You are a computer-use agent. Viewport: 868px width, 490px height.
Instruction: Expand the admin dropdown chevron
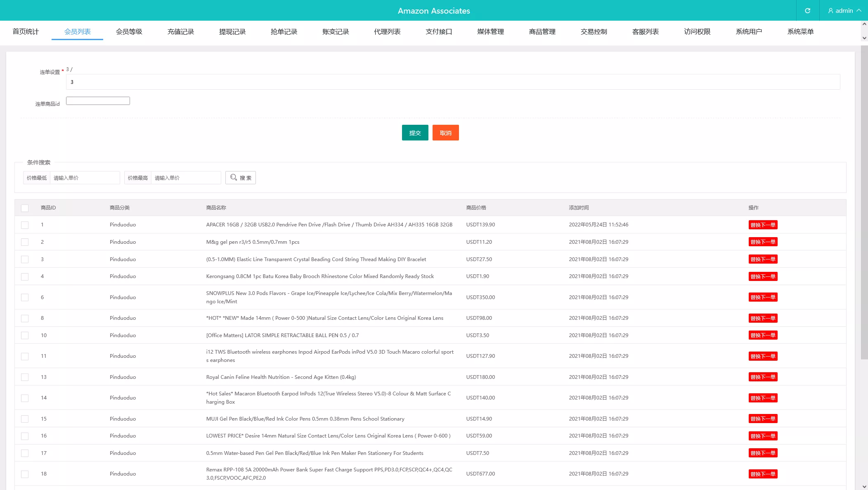[x=859, y=11]
